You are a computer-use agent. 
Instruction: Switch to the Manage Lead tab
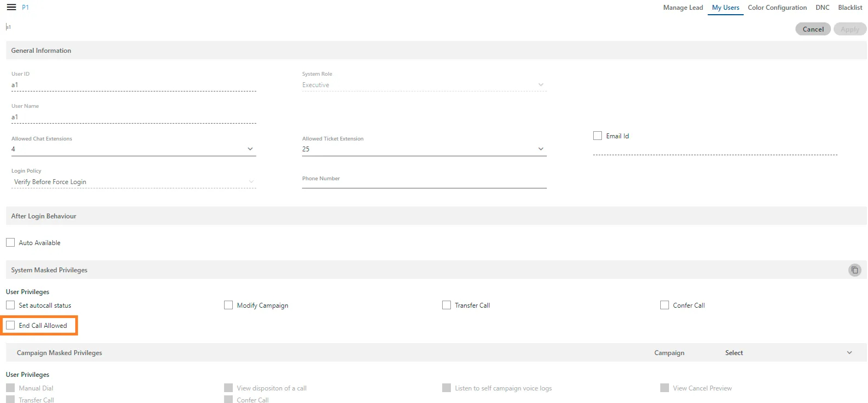click(x=683, y=8)
